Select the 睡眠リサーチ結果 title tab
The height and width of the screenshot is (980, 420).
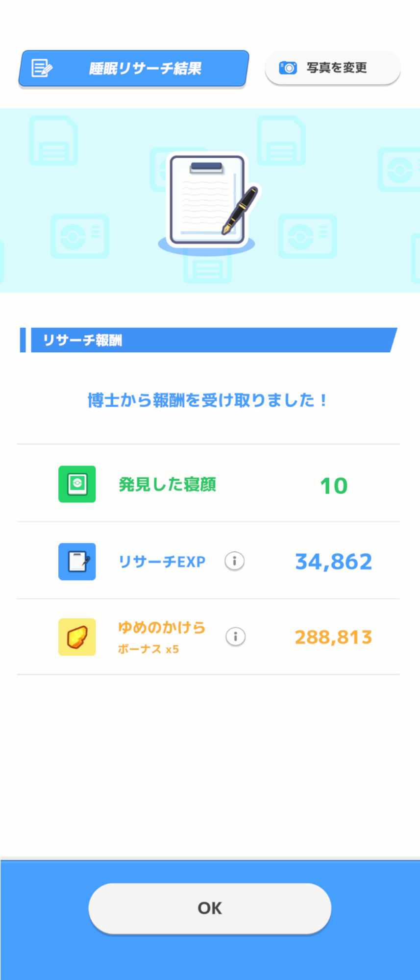pyautogui.click(x=145, y=69)
